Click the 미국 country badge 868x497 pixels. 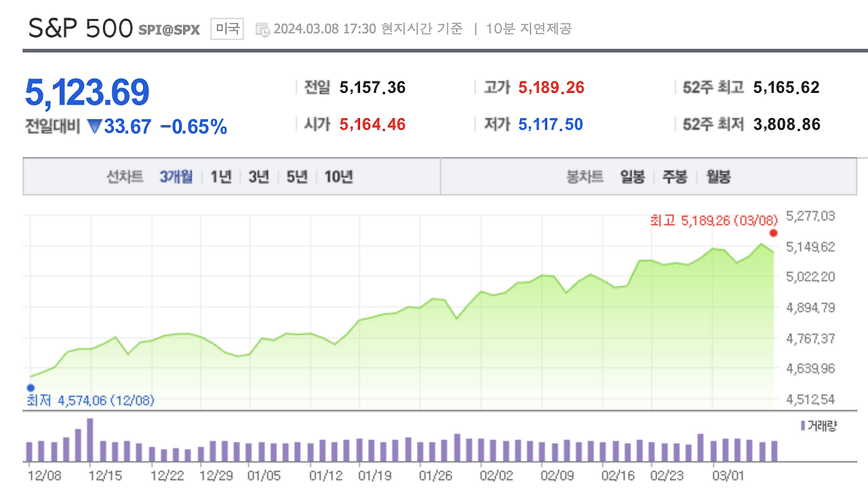226,29
